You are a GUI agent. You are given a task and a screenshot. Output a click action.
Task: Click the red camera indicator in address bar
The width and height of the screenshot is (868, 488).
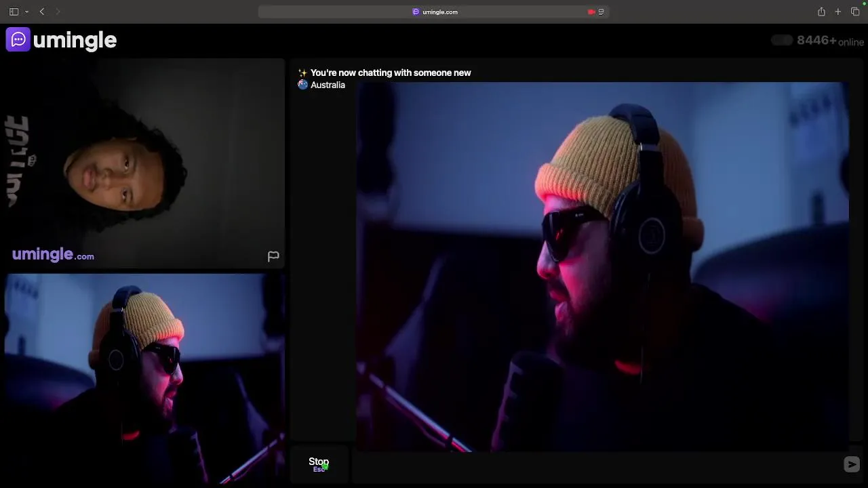pyautogui.click(x=591, y=12)
